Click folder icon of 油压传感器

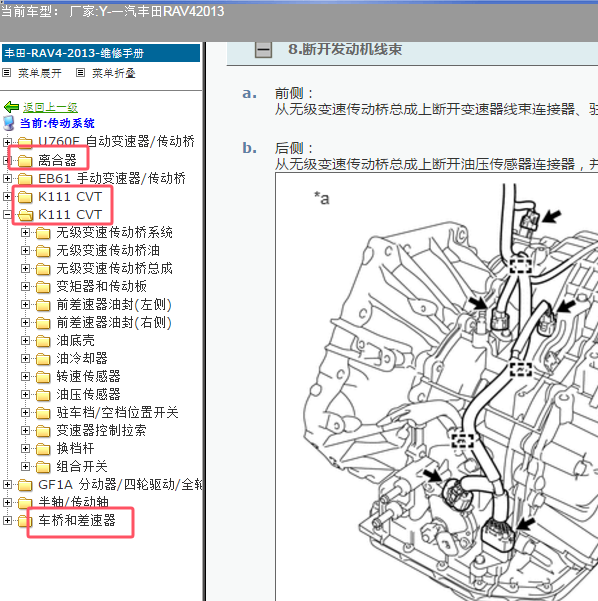(x=43, y=395)
